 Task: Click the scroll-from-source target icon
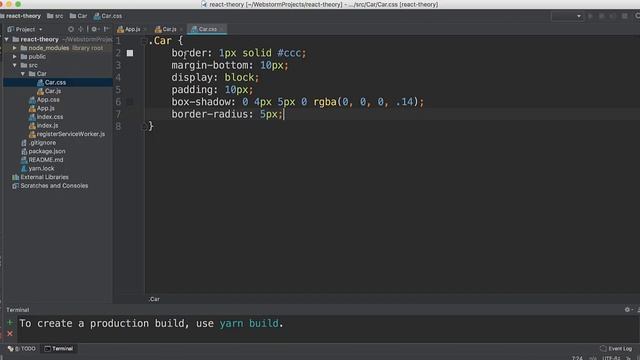(71, 29)
